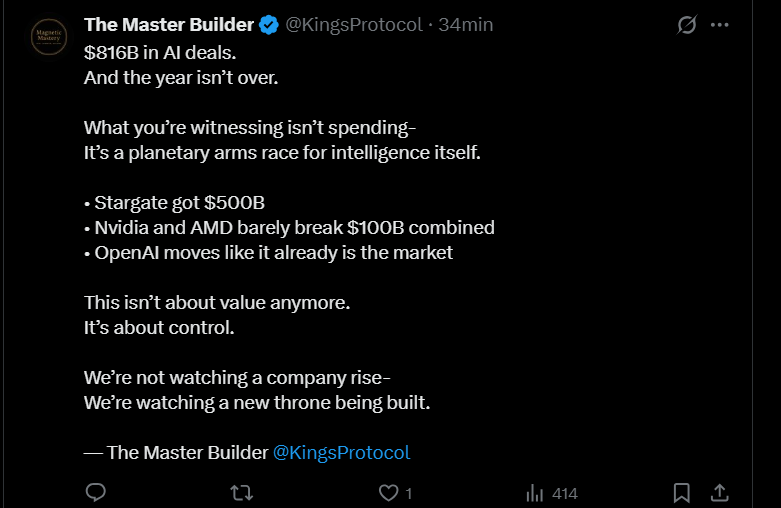Like the post with the heart icon

tap(388, 493)
